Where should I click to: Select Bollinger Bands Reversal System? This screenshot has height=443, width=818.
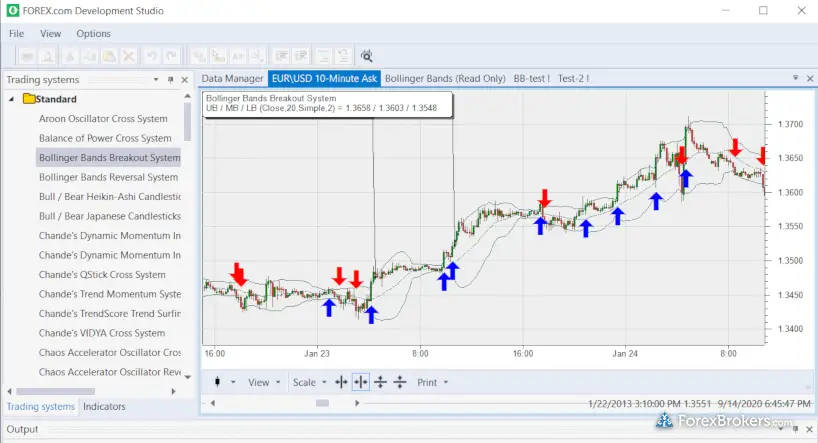coord(109,177)
